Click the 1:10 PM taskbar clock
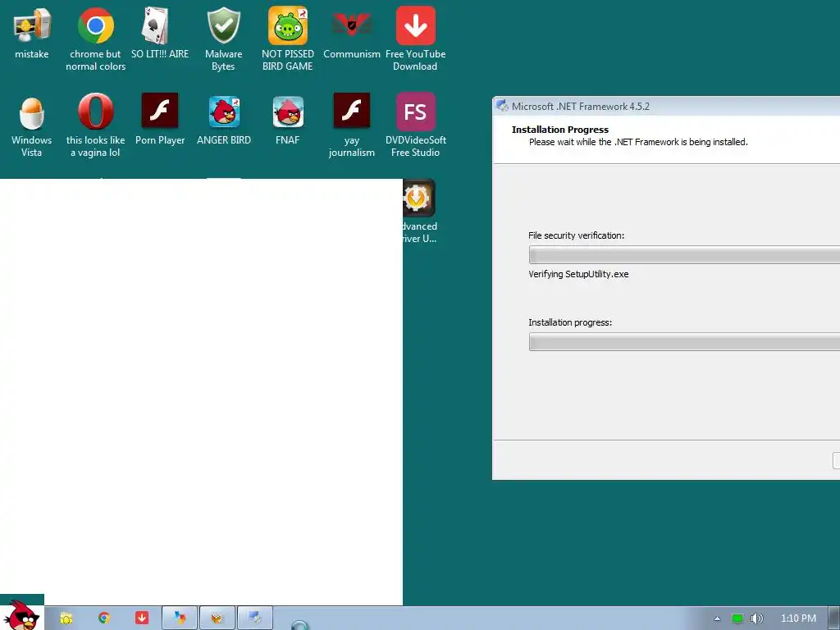840x630 pixels. [x=798, y=619]
